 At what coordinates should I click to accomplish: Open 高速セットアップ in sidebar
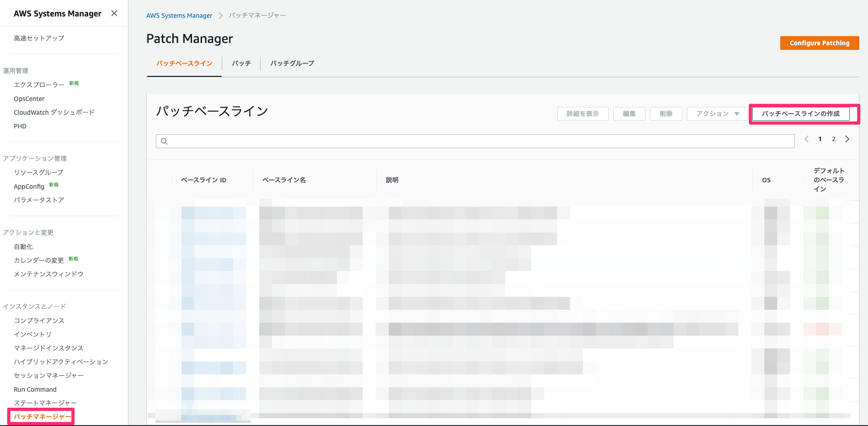39,38
